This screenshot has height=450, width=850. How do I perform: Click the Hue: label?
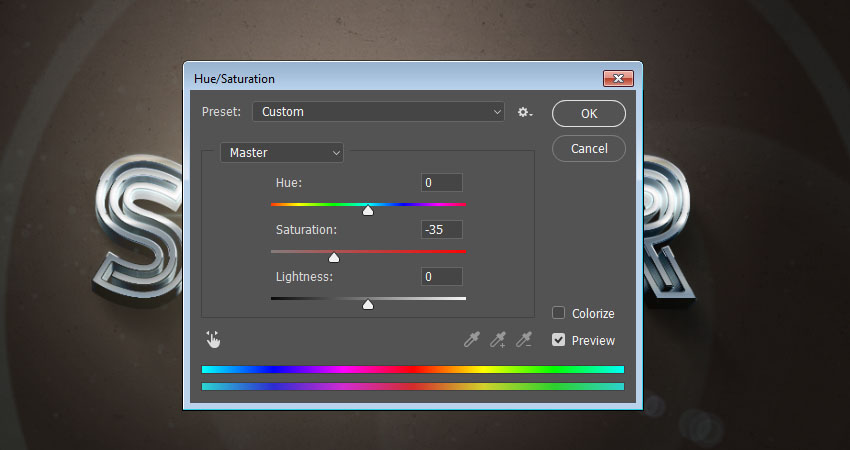click(x=289, y=183)
